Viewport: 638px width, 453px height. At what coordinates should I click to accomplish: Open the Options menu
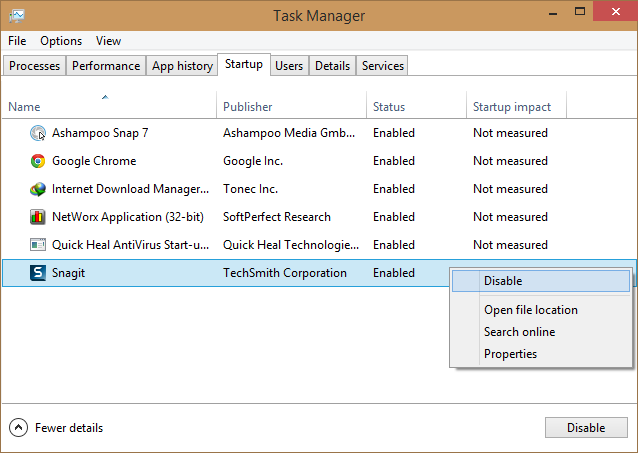61,41
